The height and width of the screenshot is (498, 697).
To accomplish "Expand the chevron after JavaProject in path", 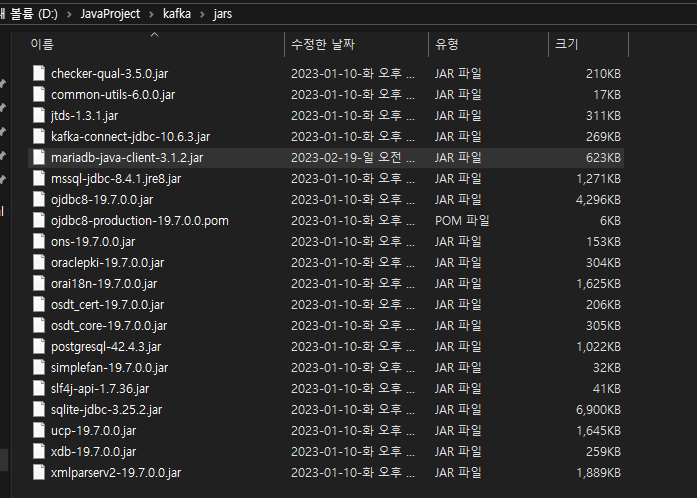I will point(152,14).
